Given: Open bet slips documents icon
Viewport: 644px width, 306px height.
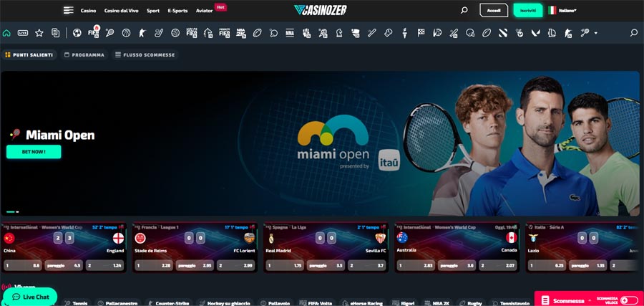Looking at the screenshot, I should coord(55,33).
